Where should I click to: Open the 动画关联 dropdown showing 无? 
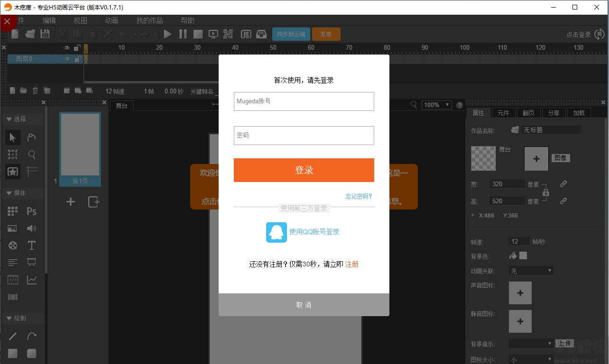coord(531,271)
